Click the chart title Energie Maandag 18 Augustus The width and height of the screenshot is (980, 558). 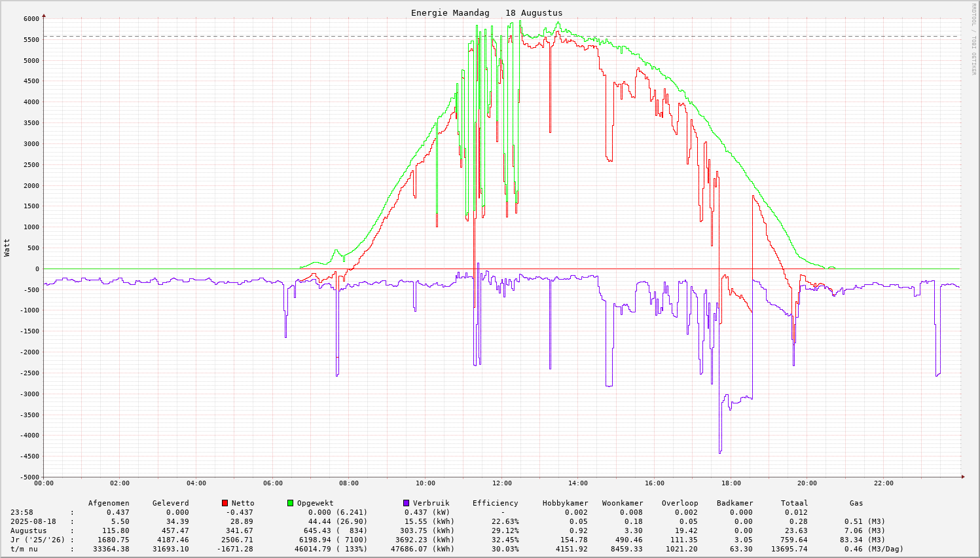pos(486,13)
